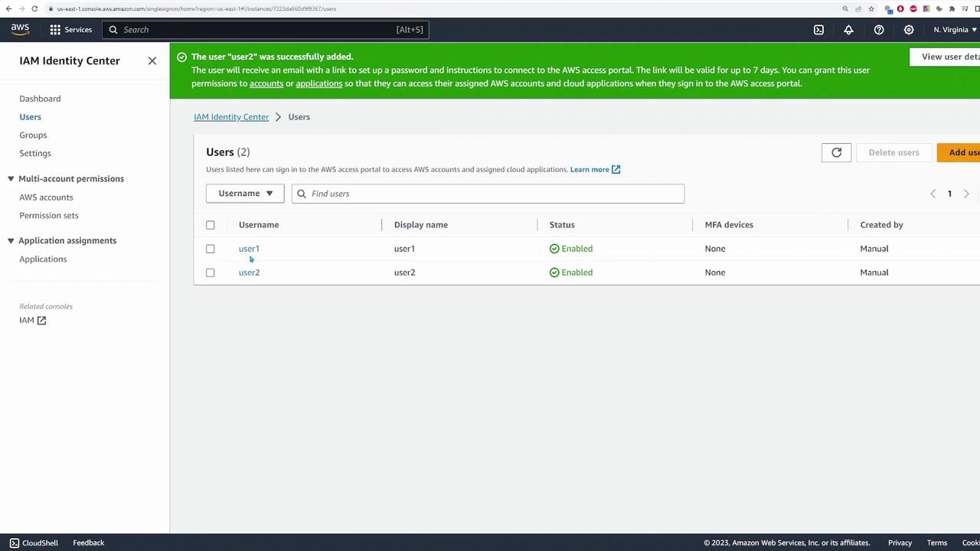
Task: Go to the previous page of users
Action: (933, 194)
